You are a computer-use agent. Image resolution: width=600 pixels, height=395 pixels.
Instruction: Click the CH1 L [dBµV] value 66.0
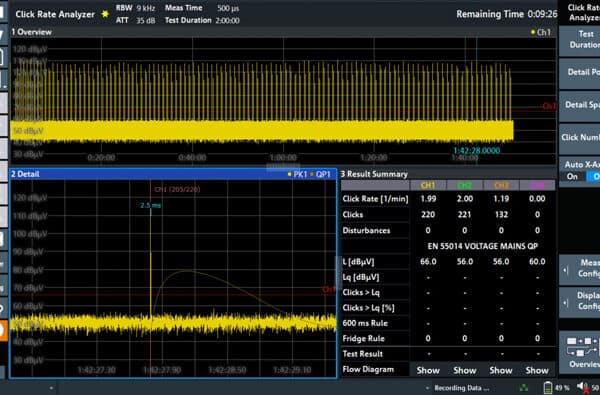(428, 261)
